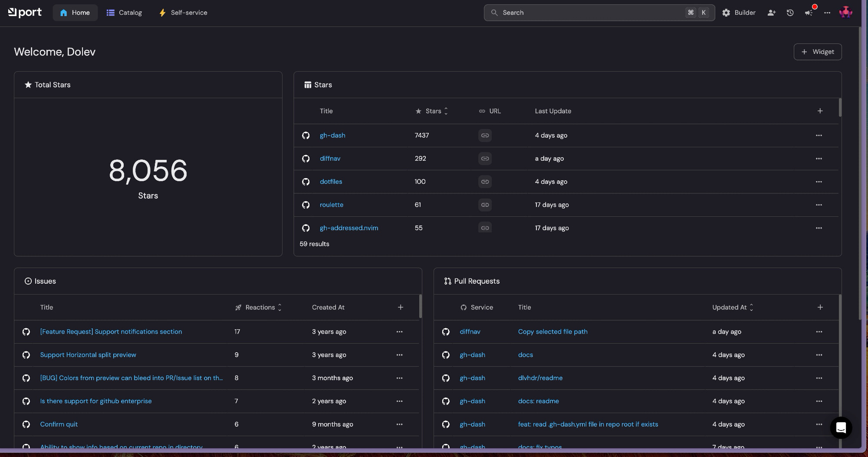Click the Last Update column header
The width and height of the screenshot is (868, 457).
coord(552,111)
